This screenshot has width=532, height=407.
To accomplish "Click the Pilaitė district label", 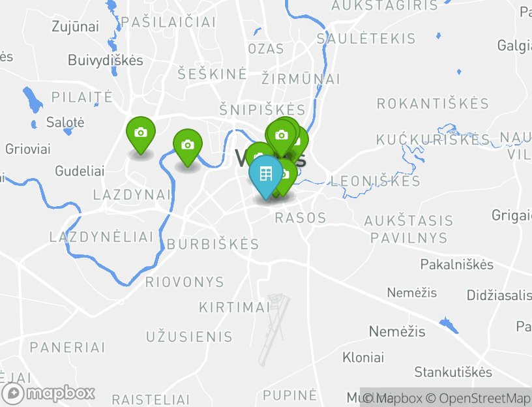I will (x=81, y=97).
